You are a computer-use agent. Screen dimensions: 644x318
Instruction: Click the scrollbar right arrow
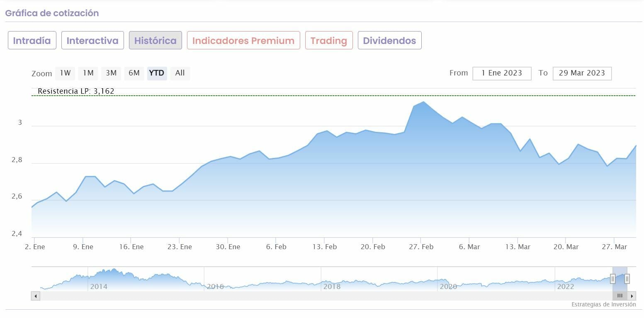pyautogui.click(x=632, y=296)
